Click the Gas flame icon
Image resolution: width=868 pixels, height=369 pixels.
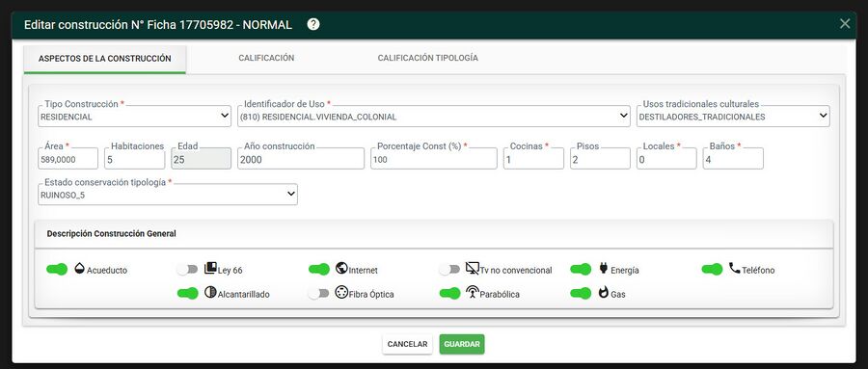point(603,293)
